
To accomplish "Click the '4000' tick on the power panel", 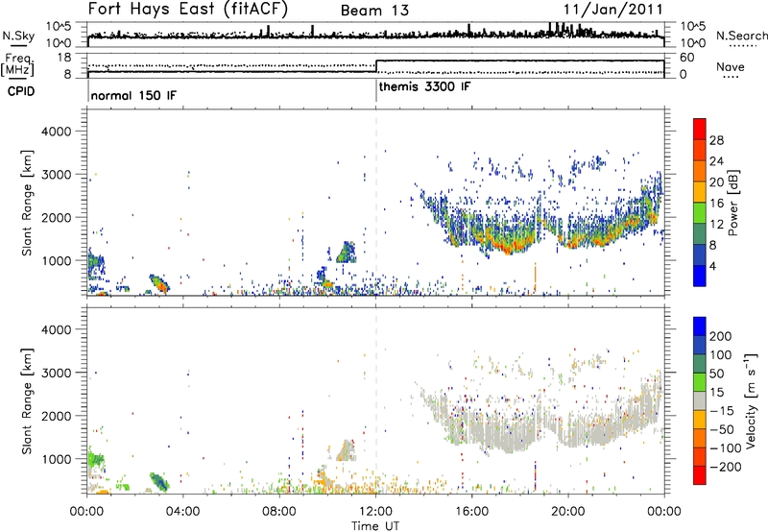I will (56, 132).
